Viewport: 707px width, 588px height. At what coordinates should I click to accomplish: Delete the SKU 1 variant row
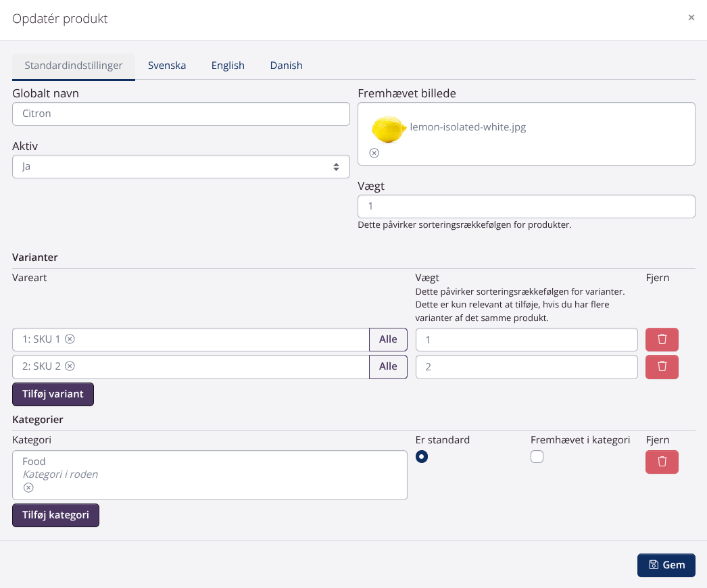pyautogui.click(x=662, y=339)
